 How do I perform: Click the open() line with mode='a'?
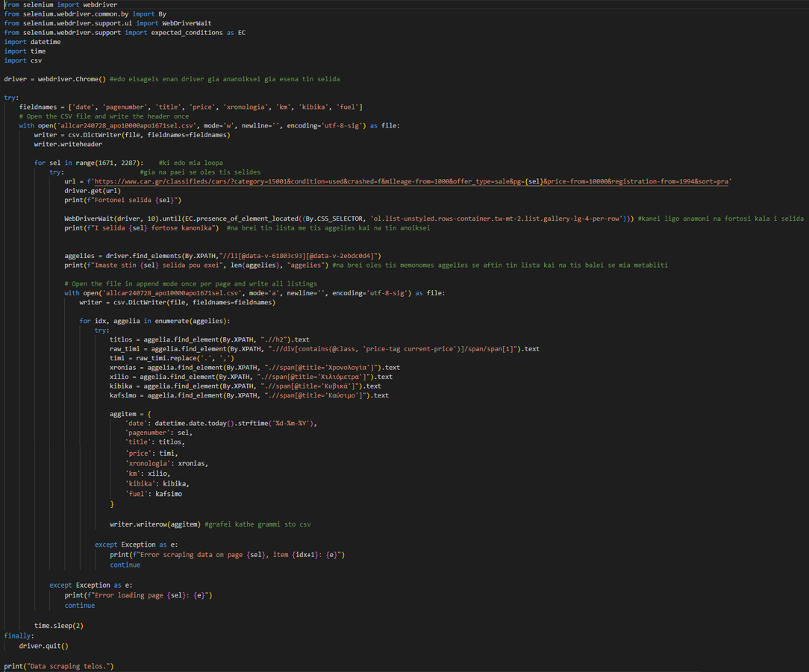[255, 293]
